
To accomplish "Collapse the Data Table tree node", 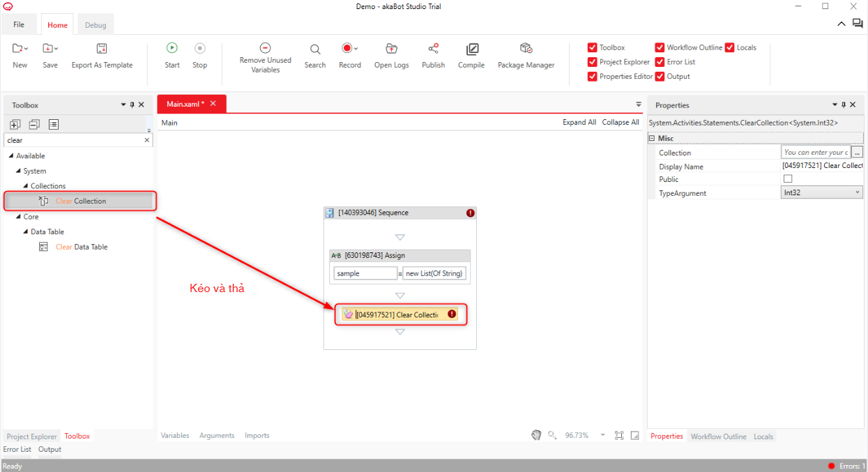I will 26,231.
